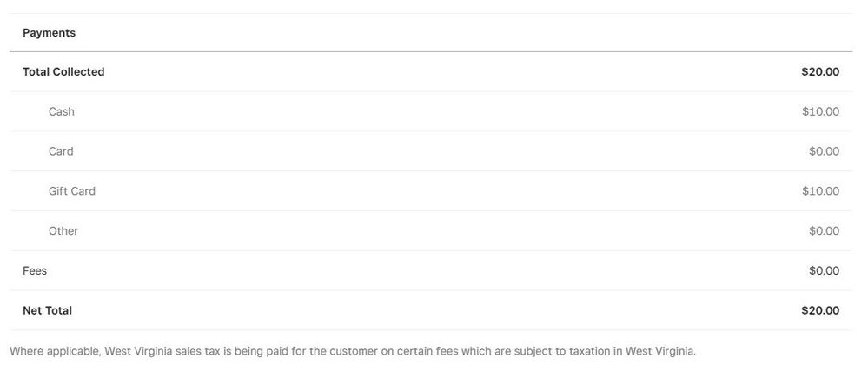
Task: Click the blank middle of the Fees row
Action: [434, 271]
